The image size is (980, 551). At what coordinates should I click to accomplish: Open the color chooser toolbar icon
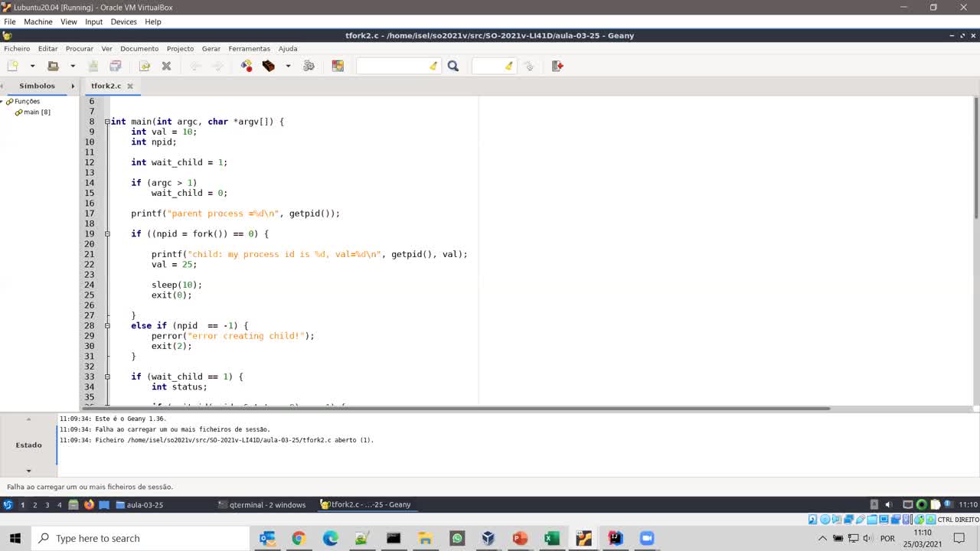pos(338,66)
